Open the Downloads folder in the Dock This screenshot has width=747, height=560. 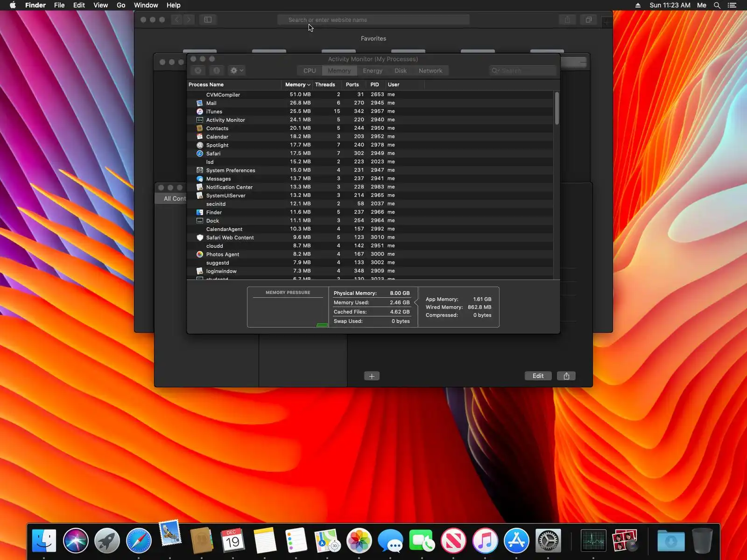pyautogui.click(x=671, y=541)
